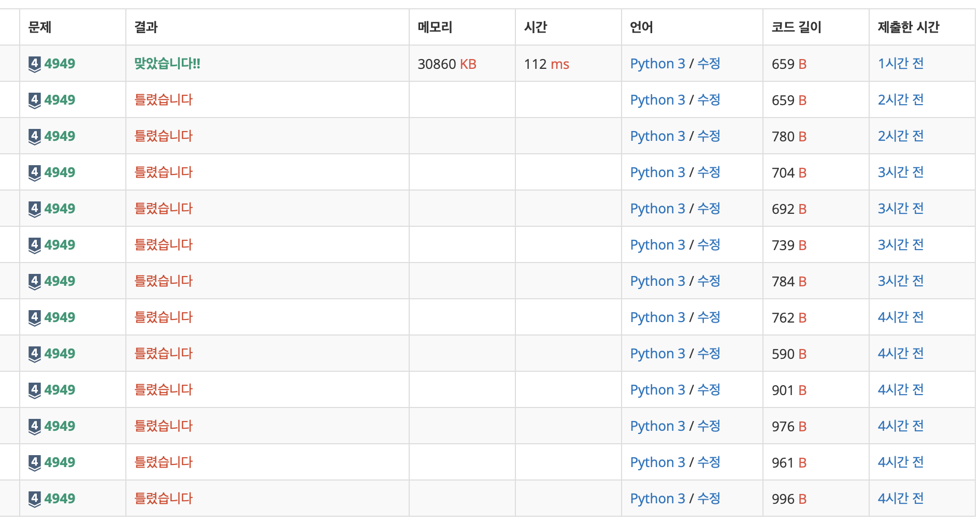Click the tier badge in the 784 B row
980x524 pixels.
pos(35,282)
